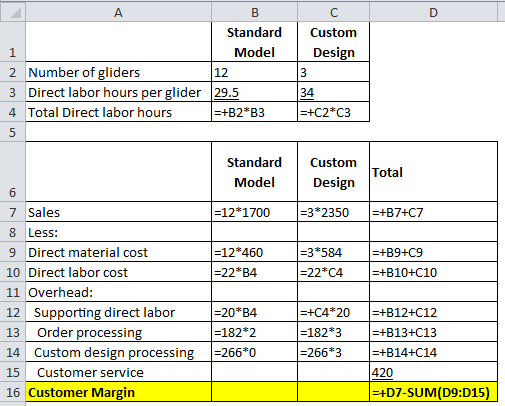The height and width of the screenshot is (406, 505).
Task: Click 'Direct labor hours per glider'
Action: (118, 92)
